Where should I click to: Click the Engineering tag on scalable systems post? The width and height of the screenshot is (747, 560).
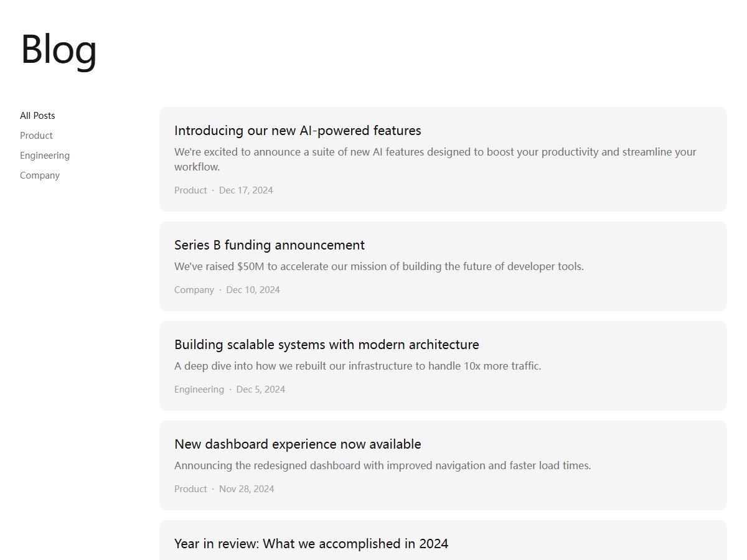[199, 390]
